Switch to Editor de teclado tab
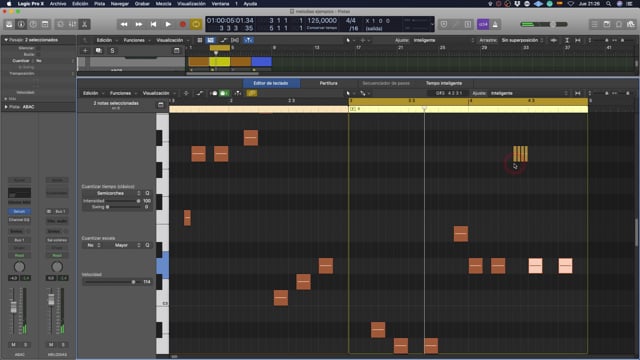The height and width of the screenshot is (360, 640). pyautogui.click(x=271, y=83)
